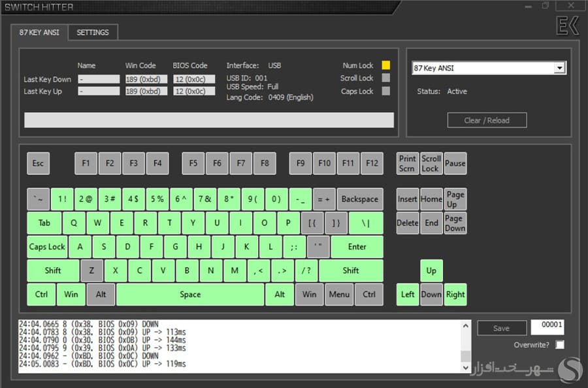Click the Esc key on virtual keyboard
Viewport: 588px width, 388px height.
[38, 163]
